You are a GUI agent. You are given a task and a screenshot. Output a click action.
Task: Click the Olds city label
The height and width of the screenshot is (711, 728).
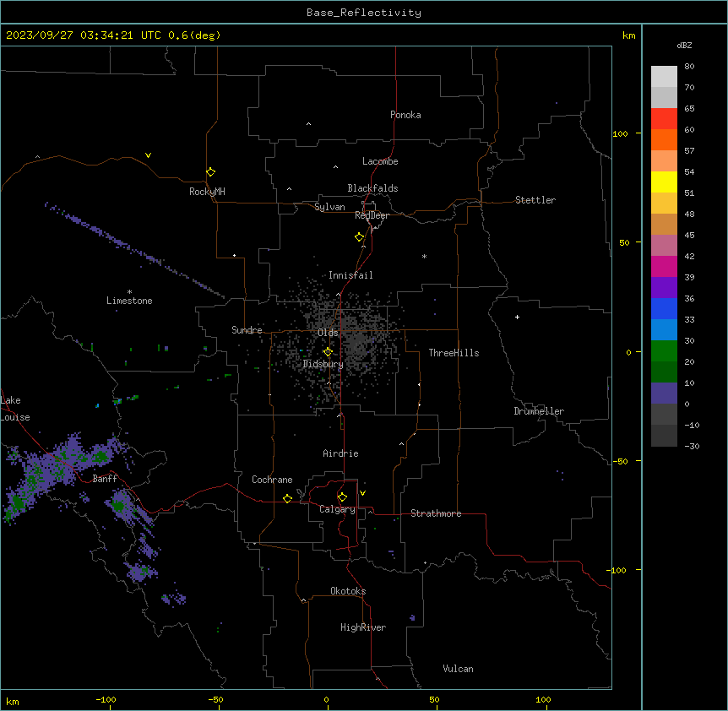[328, 333]
